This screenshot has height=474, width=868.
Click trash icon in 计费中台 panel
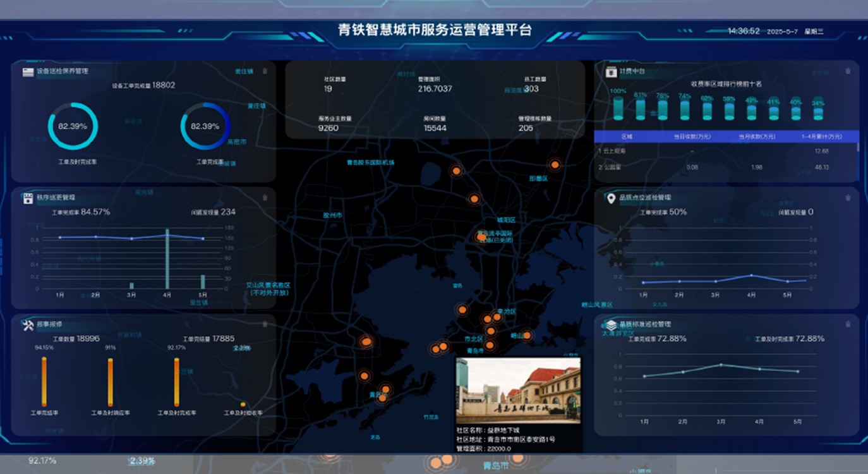(x=848, y=71)
